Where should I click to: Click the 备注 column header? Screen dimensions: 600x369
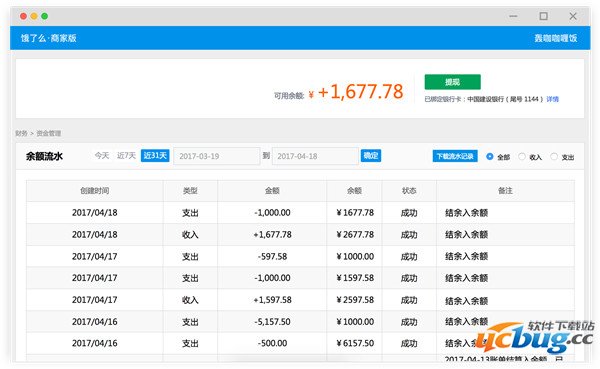(505, 191)
